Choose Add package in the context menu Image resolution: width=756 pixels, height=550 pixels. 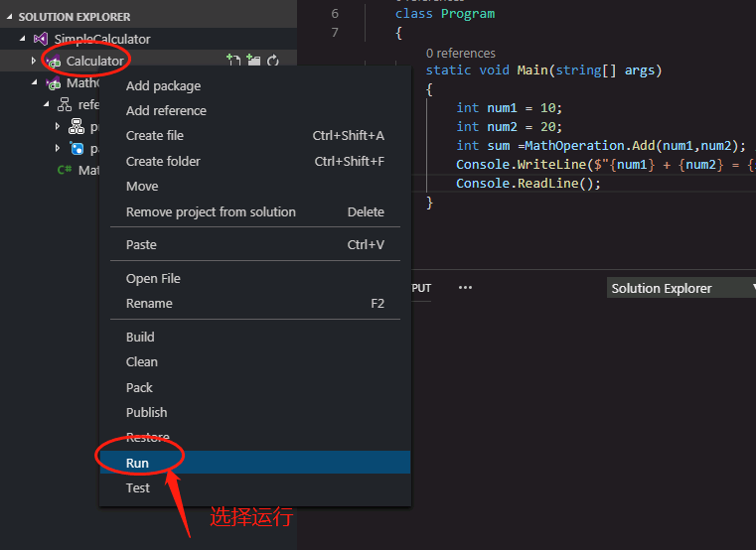(163, 86)
